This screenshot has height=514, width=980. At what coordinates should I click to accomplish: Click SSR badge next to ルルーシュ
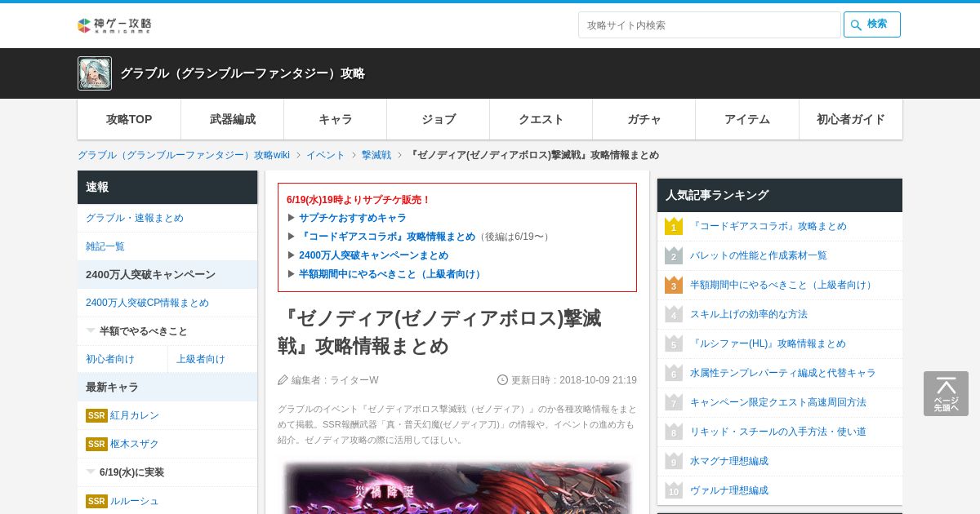tap(96, 501)
